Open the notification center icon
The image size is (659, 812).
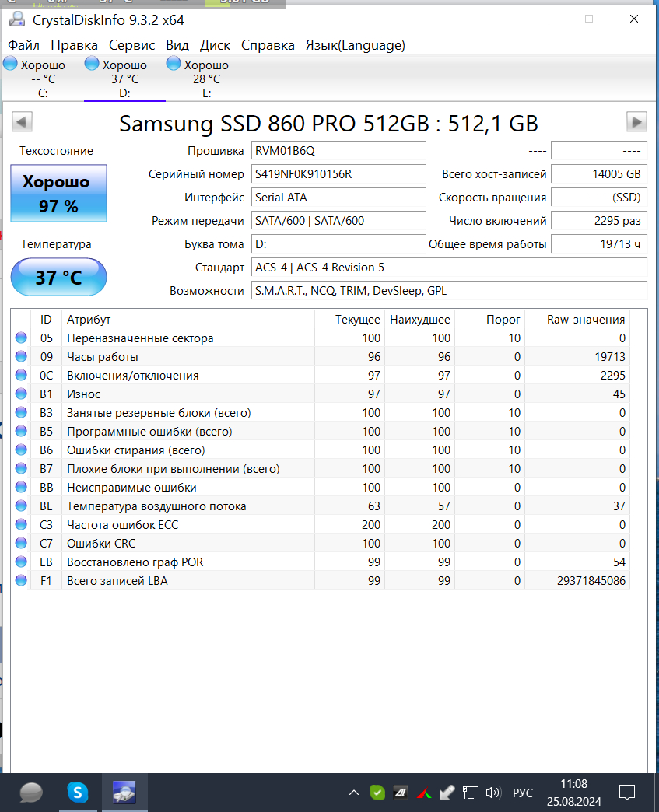click(x=627, y=793)
